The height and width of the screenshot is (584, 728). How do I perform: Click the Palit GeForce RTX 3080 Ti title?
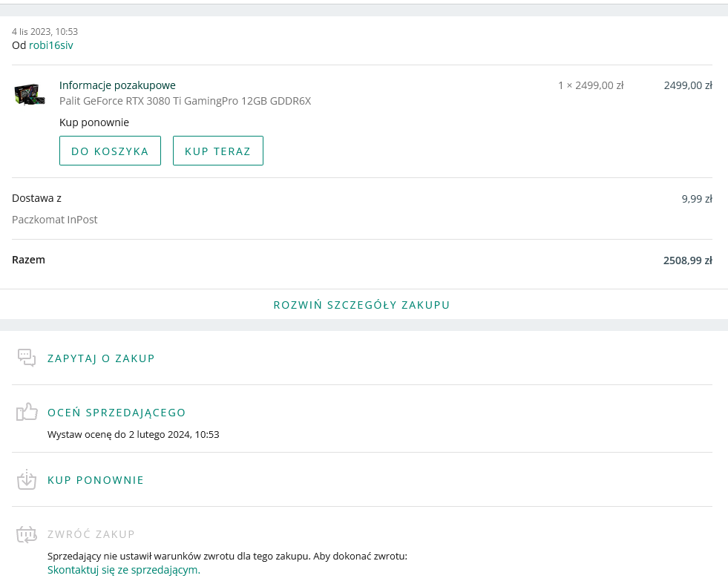tap(185, 101)
